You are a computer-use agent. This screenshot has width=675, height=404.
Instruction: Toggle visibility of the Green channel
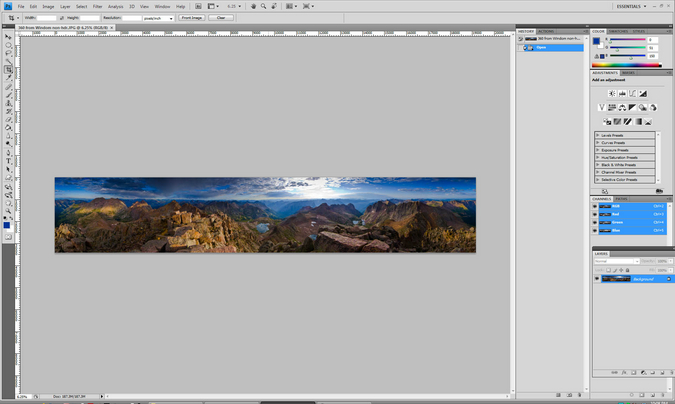click(595, 222)
